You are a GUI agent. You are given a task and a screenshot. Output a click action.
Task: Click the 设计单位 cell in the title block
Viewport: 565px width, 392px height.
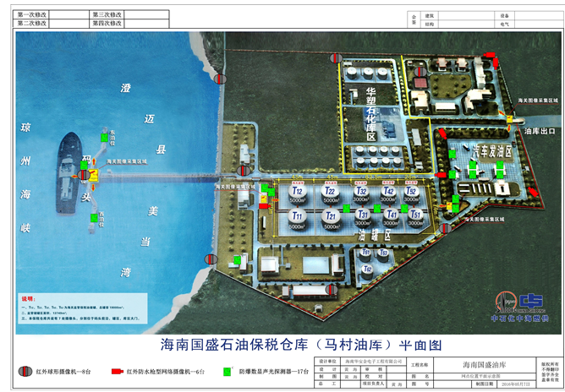(x=327, y=361)
